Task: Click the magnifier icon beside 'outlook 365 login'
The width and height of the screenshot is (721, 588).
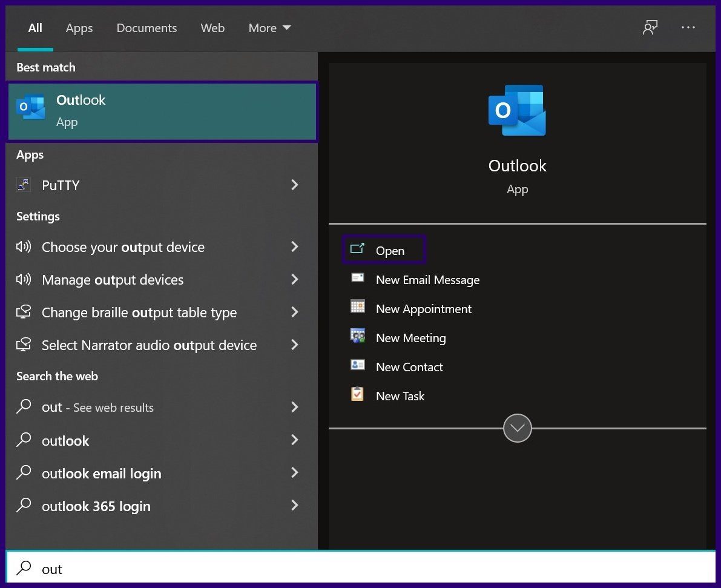Action: (24, 505)
